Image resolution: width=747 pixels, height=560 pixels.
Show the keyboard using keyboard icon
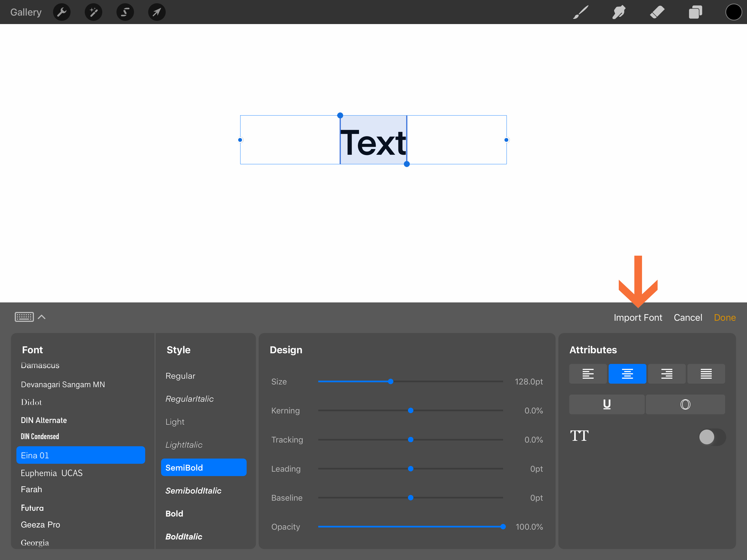tap(24, 317)
